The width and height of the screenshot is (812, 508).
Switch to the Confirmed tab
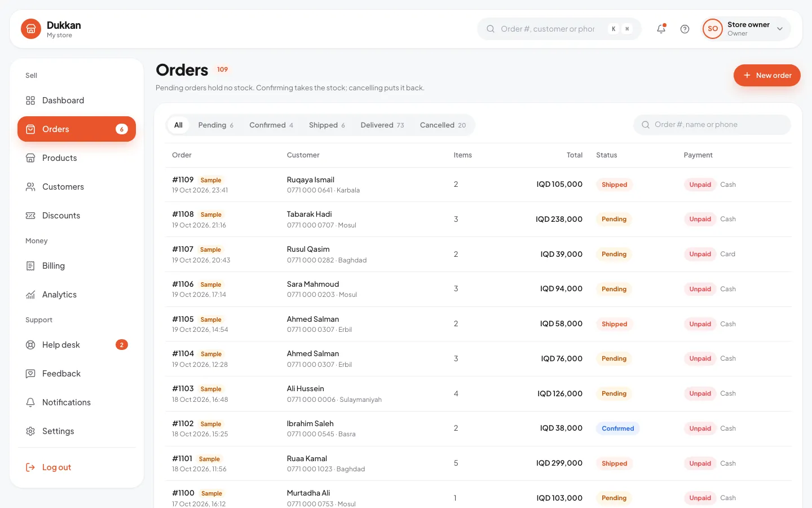pyautogui.click(x=271, y=125)
